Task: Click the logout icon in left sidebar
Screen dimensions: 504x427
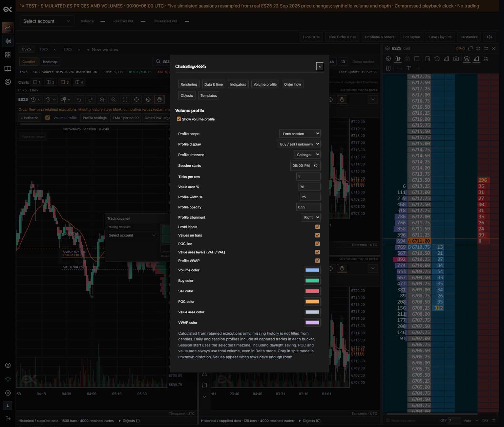Action: (8, 419)
